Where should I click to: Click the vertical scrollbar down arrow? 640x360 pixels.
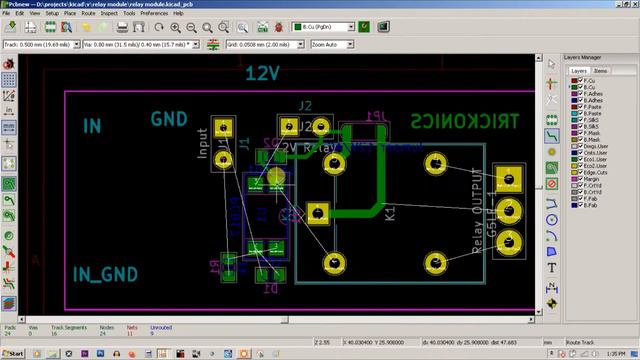[538, 312]
